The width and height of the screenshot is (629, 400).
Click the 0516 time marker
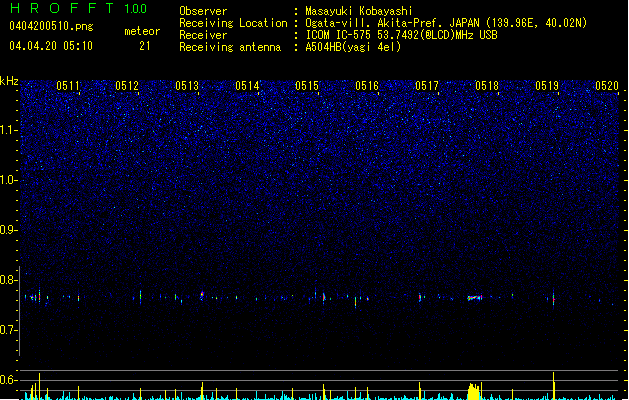point(367,86)
